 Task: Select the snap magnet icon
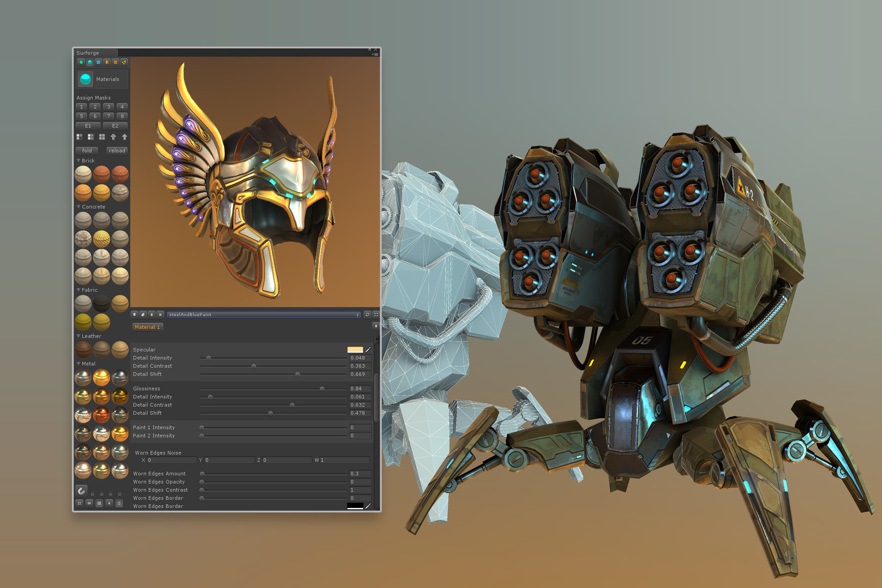point(81,490)
